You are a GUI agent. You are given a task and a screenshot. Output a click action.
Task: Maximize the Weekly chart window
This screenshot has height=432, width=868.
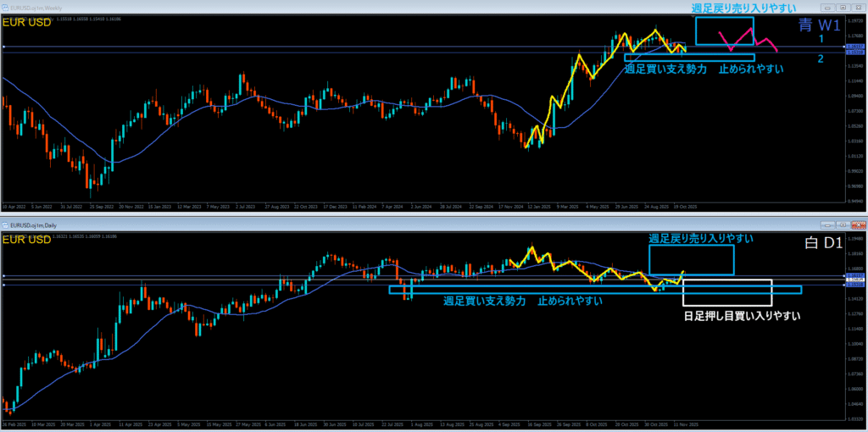(843, 8)
